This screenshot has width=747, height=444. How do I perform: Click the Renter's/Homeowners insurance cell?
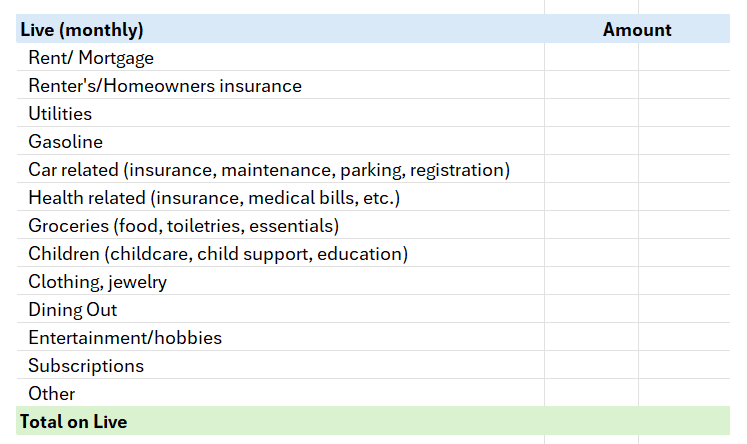[165, 86]
